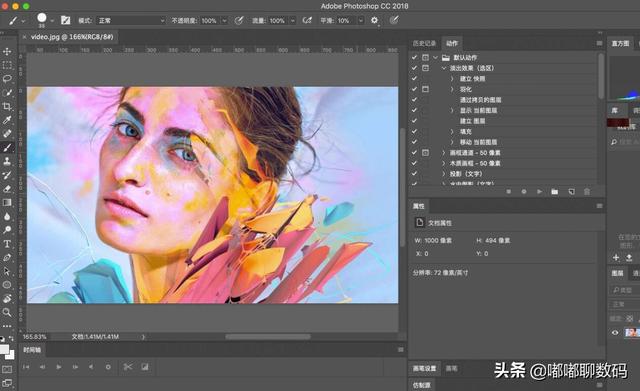Select the Dodge tool
This screenshot has height=391, width=640.
pyautogui.click(x=7, y=230)
